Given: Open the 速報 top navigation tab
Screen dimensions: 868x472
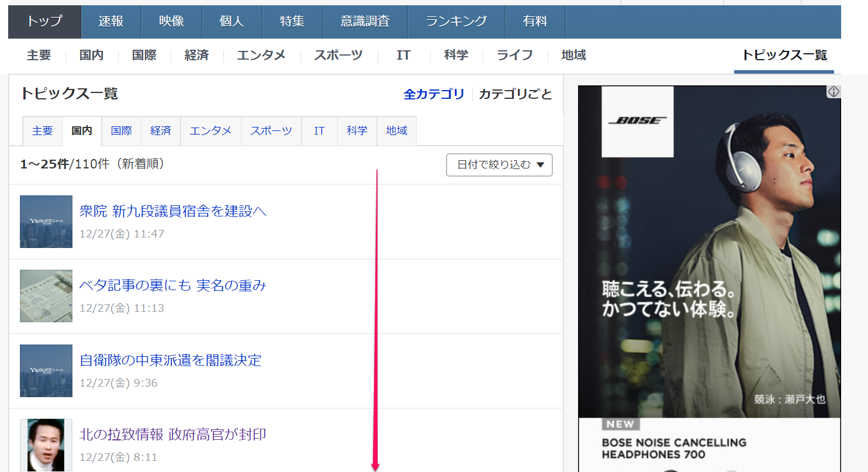Looking at the screenshot, I should [x=111, y=22].
